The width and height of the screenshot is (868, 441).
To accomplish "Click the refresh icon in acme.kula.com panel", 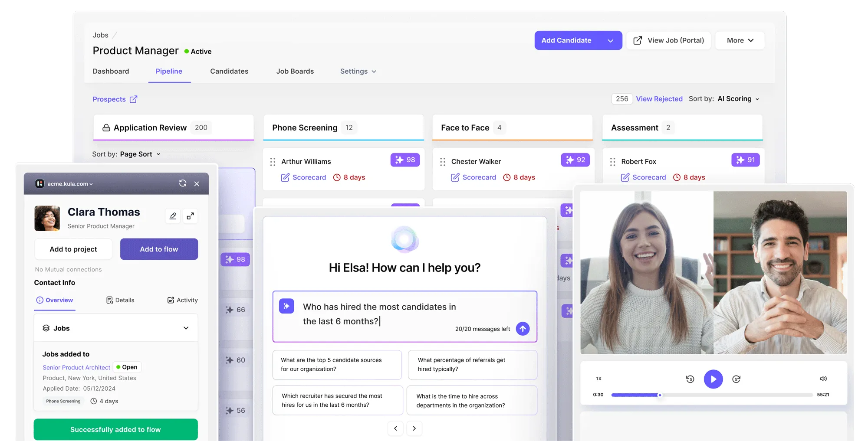I will (x=183, y=183).
